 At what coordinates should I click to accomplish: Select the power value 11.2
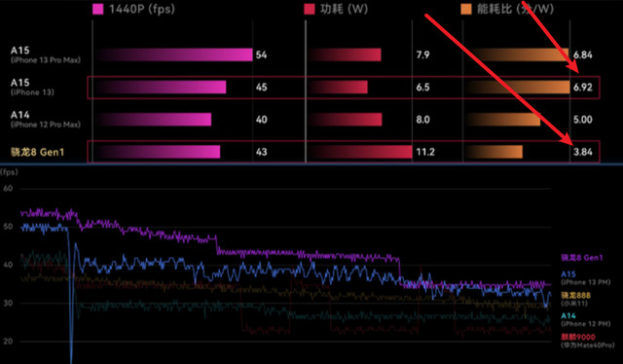click(x=425, y=152)
